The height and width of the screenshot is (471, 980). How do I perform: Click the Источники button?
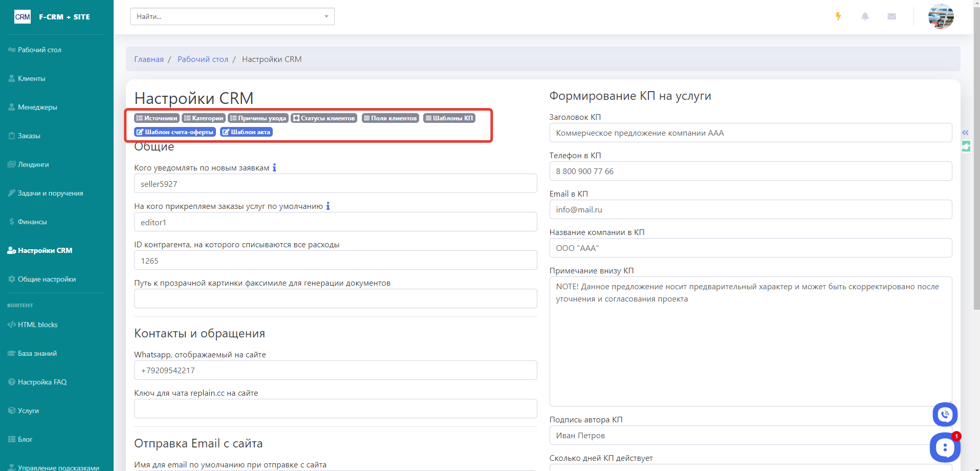[157, 118]
